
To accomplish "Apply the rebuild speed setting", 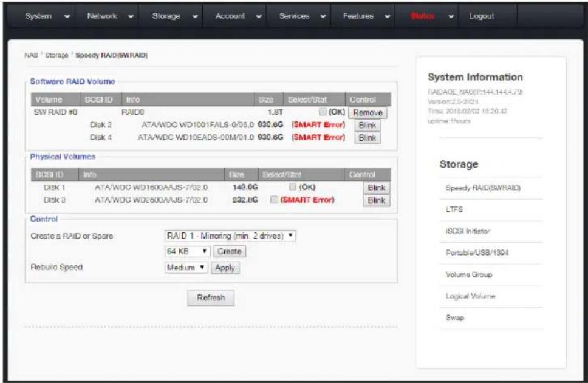I will [x=225, y=268].
